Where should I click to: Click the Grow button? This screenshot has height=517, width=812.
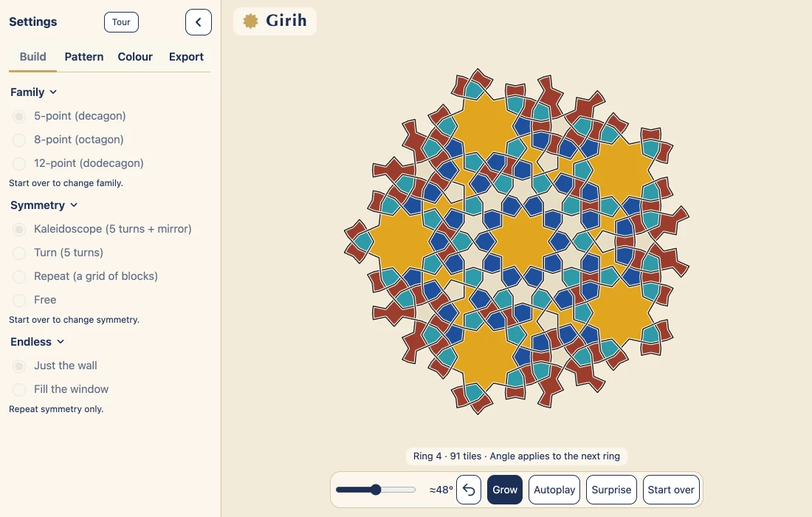[x=505, y=490]
